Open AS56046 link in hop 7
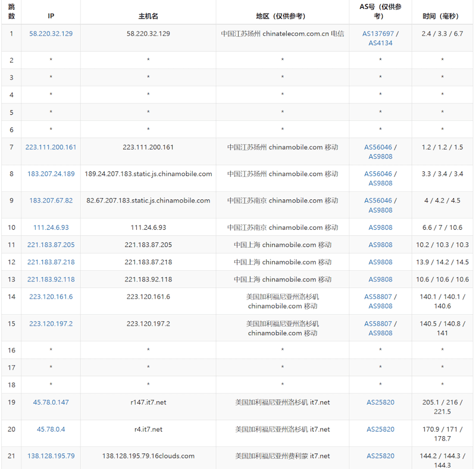Viewport: 476px width, 469px height. click(x=378, y=148)
